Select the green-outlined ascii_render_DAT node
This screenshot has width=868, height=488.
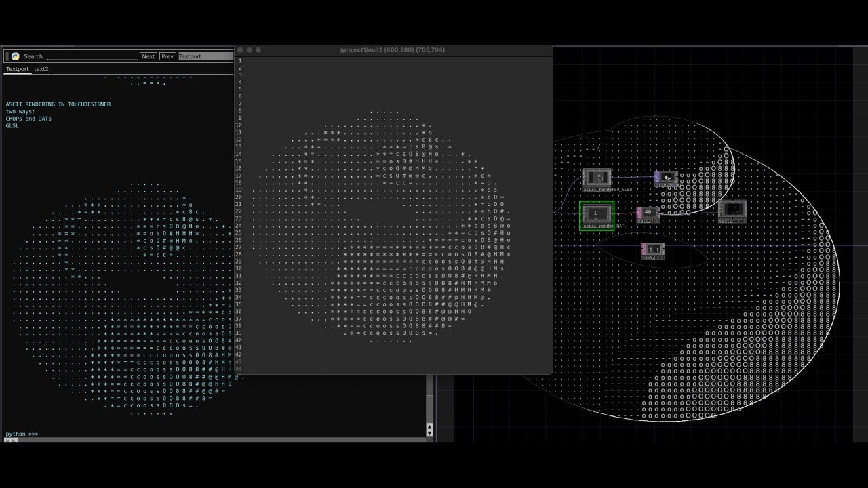(x=597, y=214)
